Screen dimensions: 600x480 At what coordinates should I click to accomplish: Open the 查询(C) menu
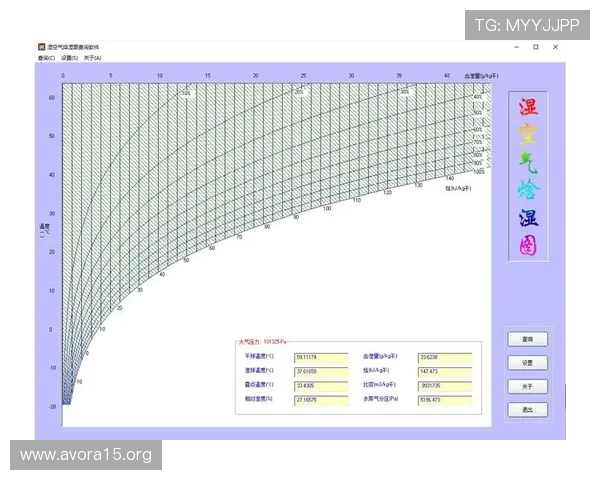(45, 58)
